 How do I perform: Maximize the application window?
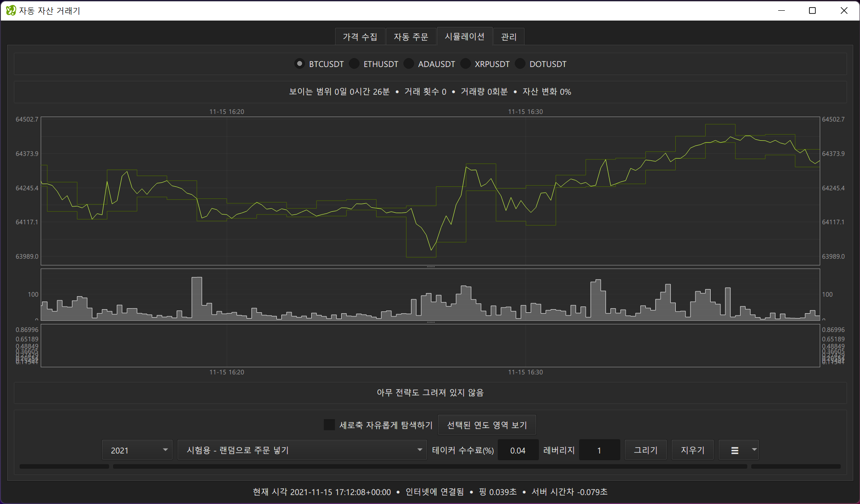coord(812,10)
